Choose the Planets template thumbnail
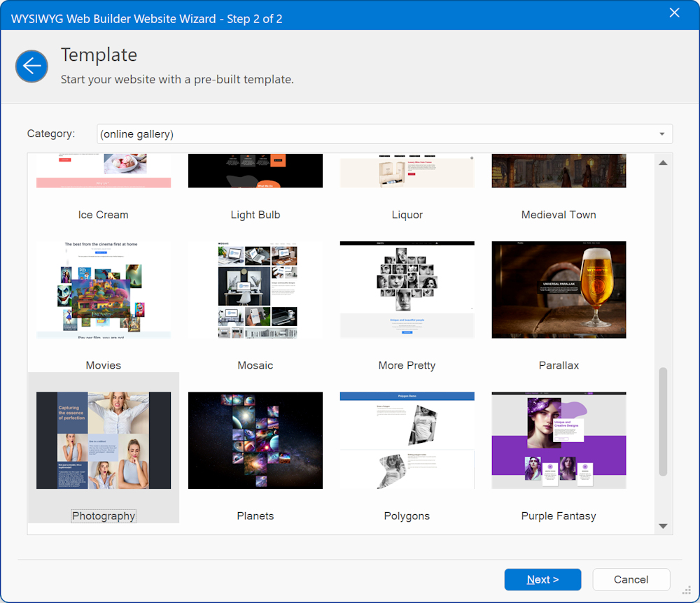700x603 pixels. coord(255,440)
